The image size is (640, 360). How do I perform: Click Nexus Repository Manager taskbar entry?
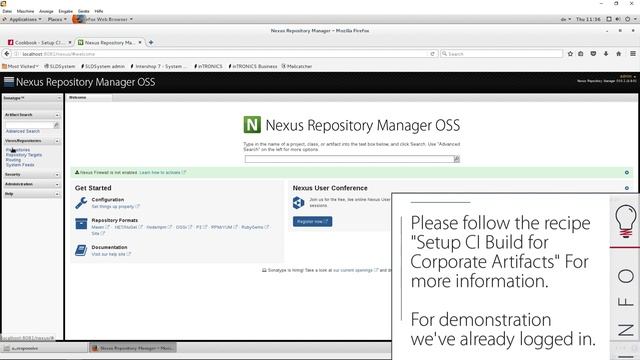(133, 348)
